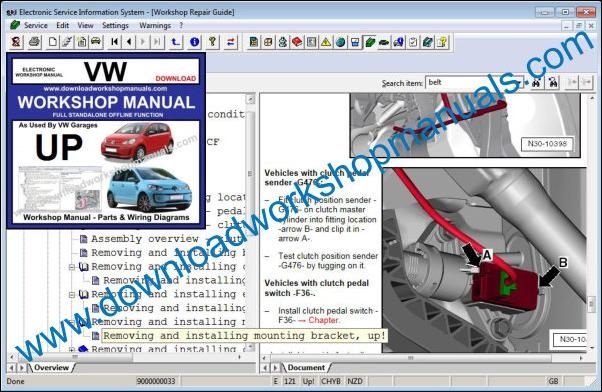
Task: Jump to last page with skip-forward arrow
Action: click(157, 41)
